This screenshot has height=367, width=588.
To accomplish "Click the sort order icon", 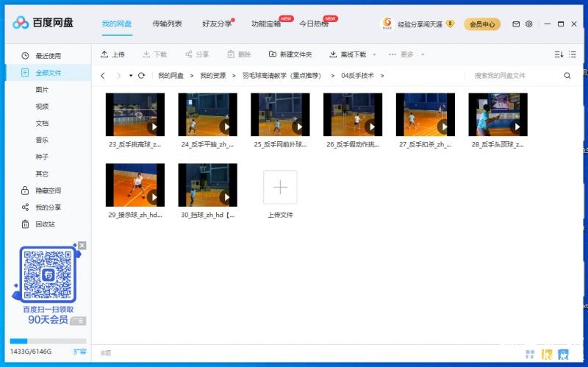I will click(559, 54).
